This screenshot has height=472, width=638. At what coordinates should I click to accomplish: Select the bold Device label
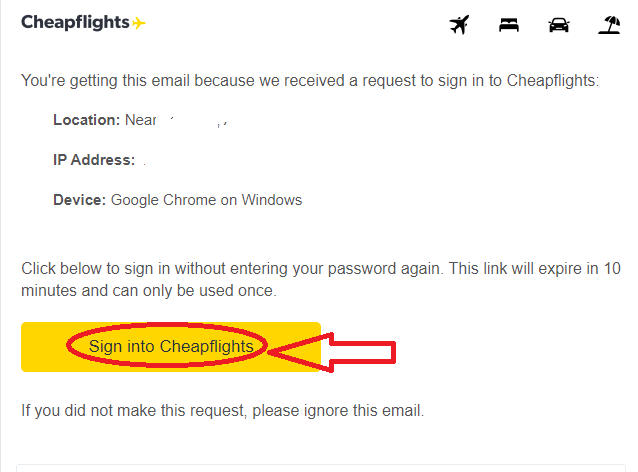point(79,200)
